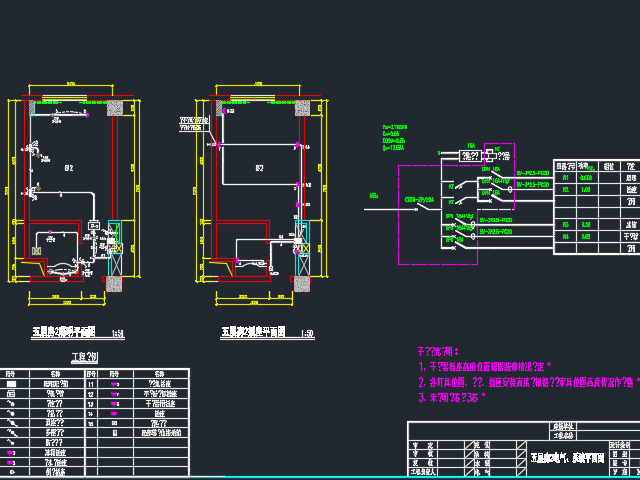Click the 16A contactor box in system diagram
The width and height of the screenshot is (640, 480).
[x=469, y=154]
